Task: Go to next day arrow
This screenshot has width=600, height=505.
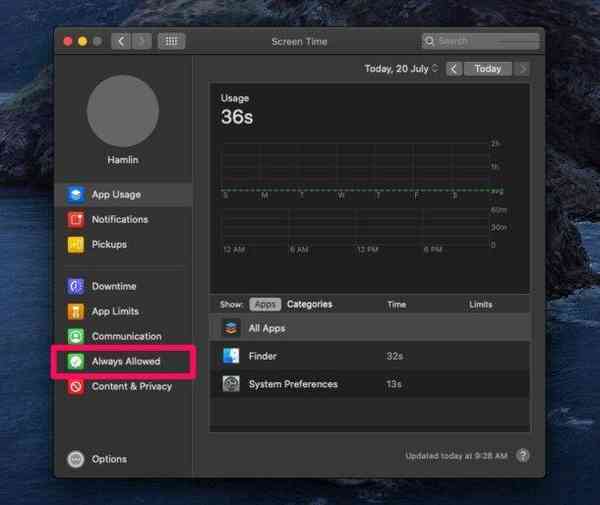Action: 522,69
